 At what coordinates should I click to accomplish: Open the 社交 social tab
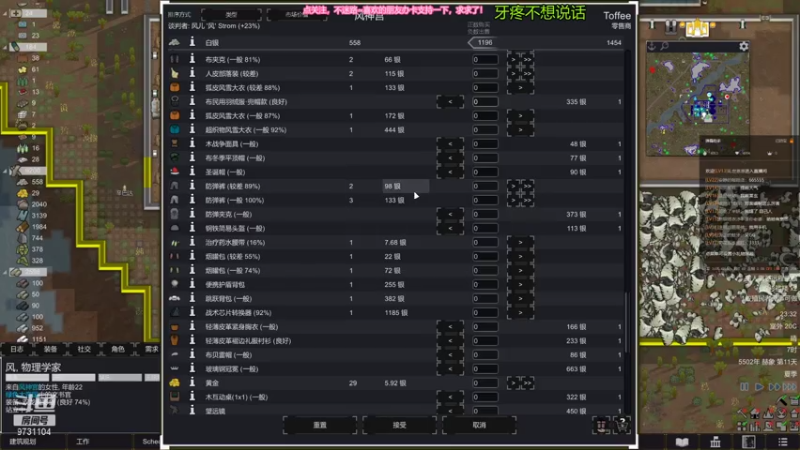click(x=84, y=349)
